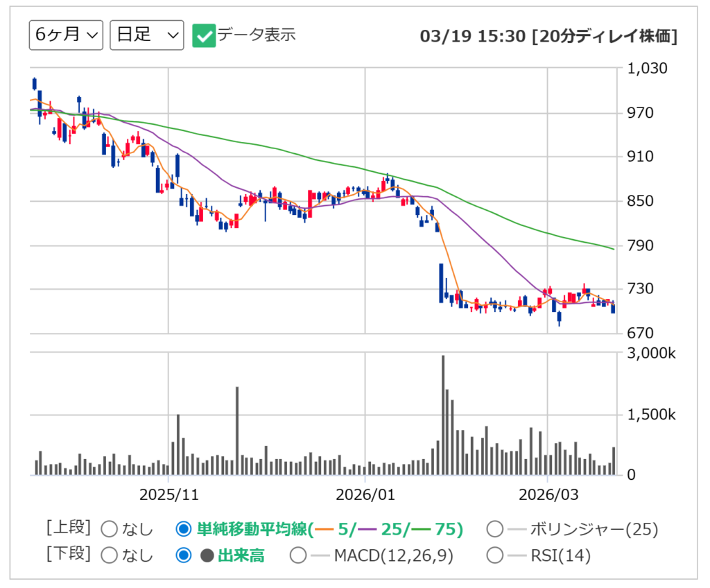Click the 2026/01 date marker on the axis
Viewport: 710px width, 588px height.
365,495
